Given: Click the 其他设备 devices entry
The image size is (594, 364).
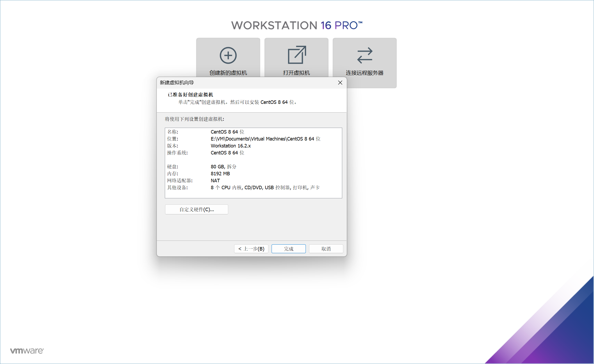Looking at the screenshot, I should click(x=265, y=187).
